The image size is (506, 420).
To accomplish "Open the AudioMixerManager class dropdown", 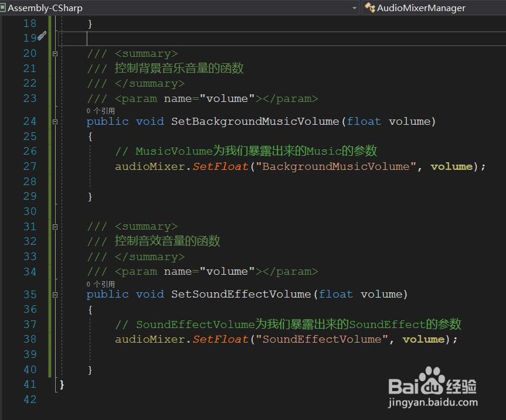I will [434, 8].
